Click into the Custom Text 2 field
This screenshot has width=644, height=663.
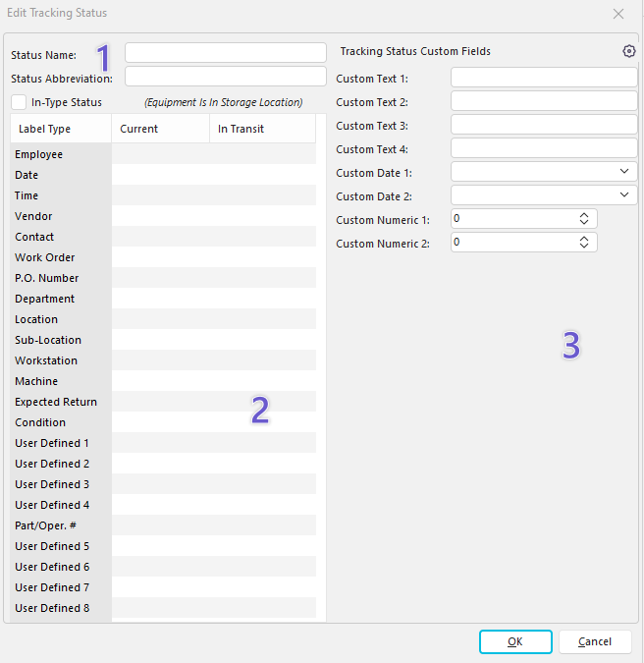pyautogui.click(x=544, y=101)
